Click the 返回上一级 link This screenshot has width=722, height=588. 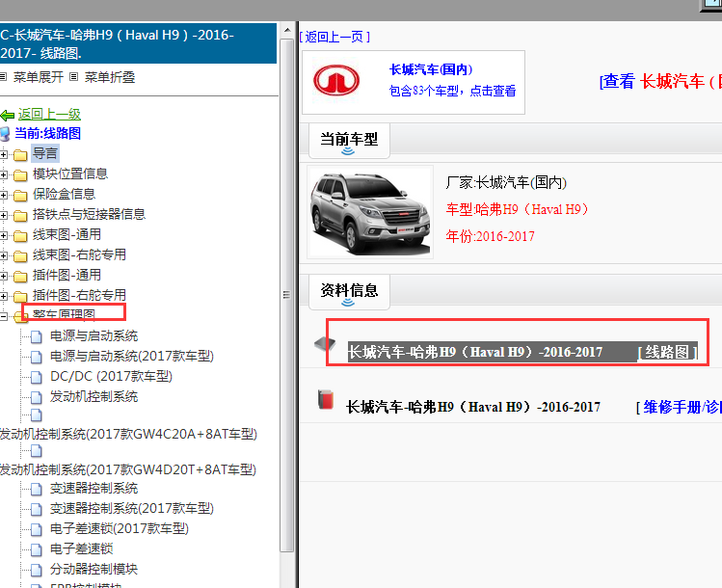pyautogui.click(x=49, y=114)
